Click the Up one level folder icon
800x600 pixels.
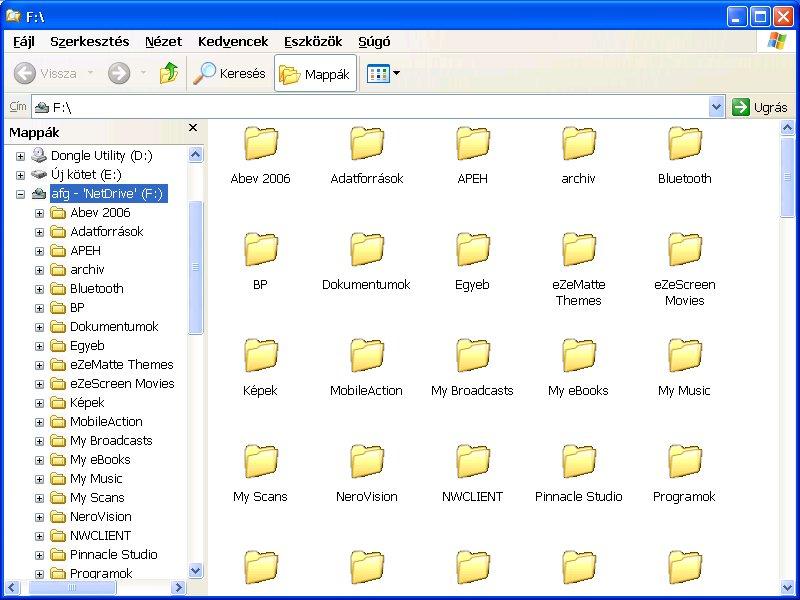169,73
